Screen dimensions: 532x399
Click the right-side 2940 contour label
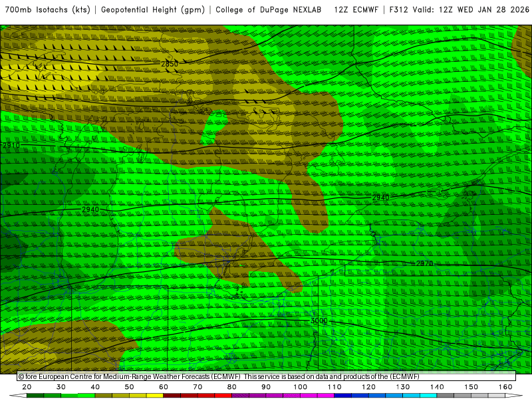[380, 198]
